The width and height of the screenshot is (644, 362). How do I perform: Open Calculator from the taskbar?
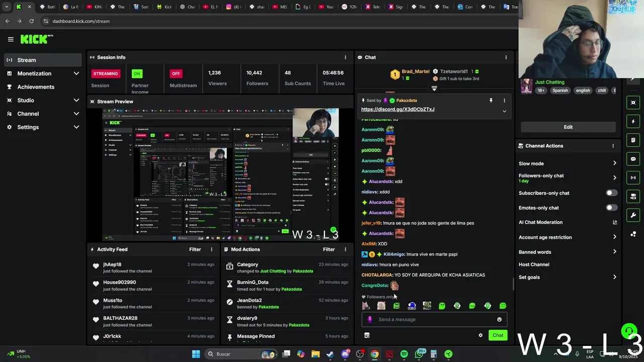tap(434, 354)
